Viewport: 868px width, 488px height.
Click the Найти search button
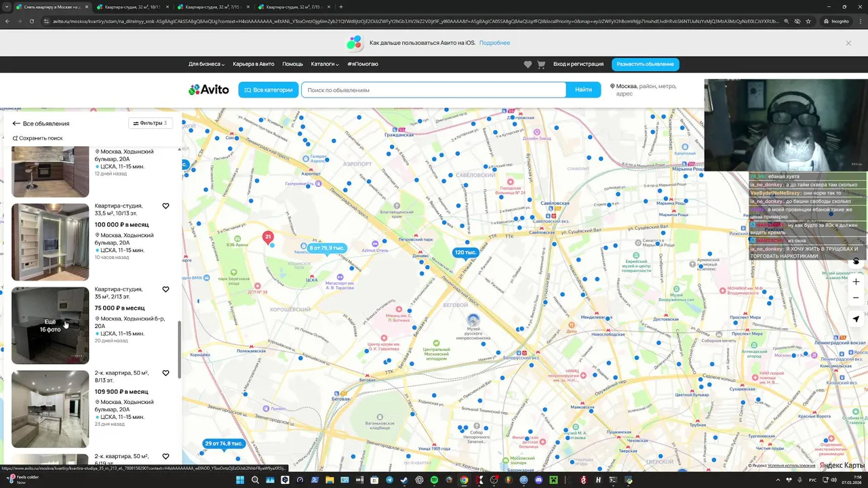[583, 89]
